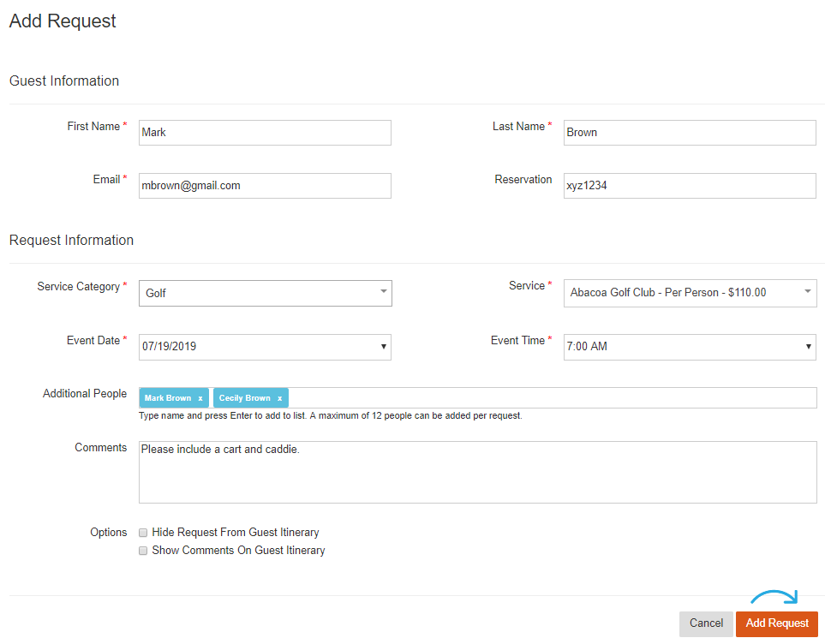Click the Abacoa Golf Club service value

668,293
